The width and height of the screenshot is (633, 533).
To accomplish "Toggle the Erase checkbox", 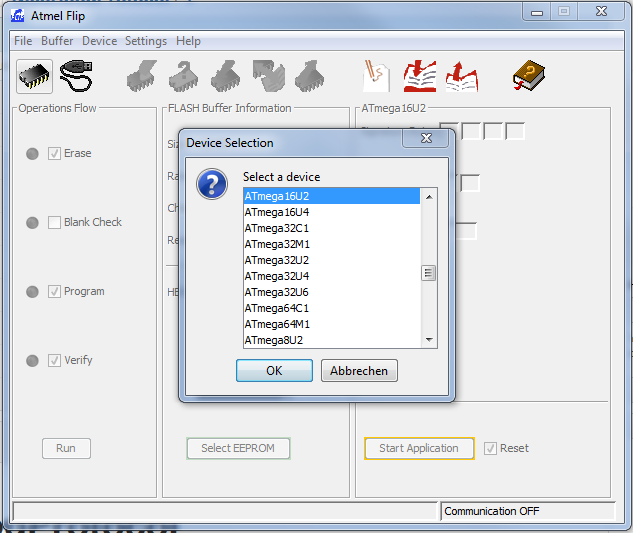I will tap(54, 153).
